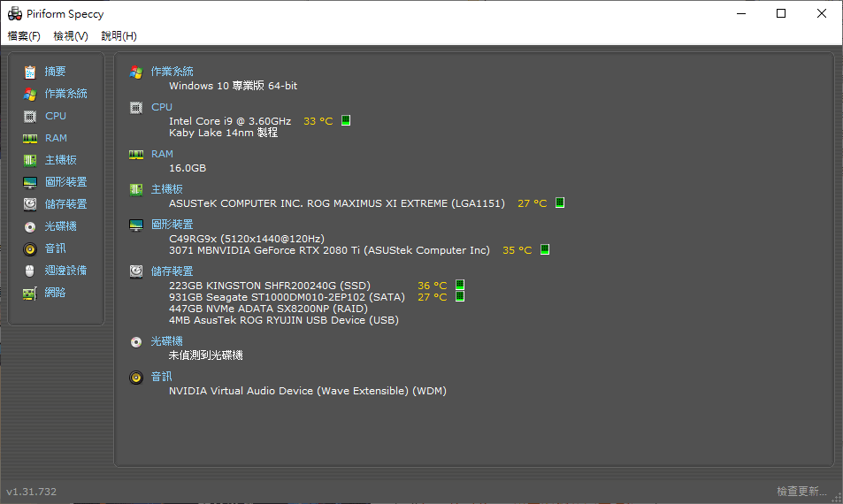Click RAM stick icon in summary panel
The image size is (843, 504).
coord(136,155)
